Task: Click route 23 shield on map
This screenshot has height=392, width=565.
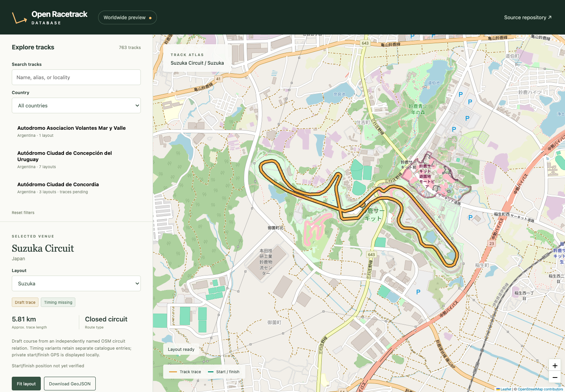Action: click(x=492, y=243)
